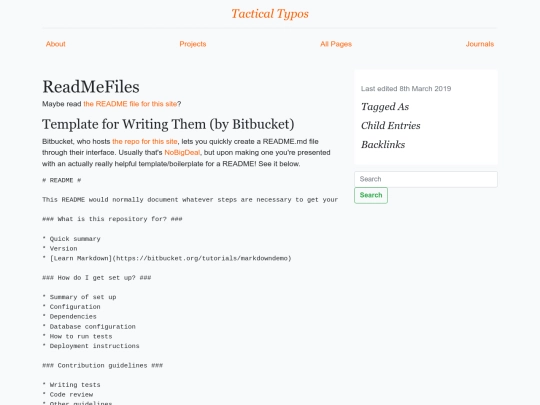Screen dimensions: 540x405
Task: Click the '[Learn Markdown]' bitbucket URL line
Action: (x=167, y=258)
